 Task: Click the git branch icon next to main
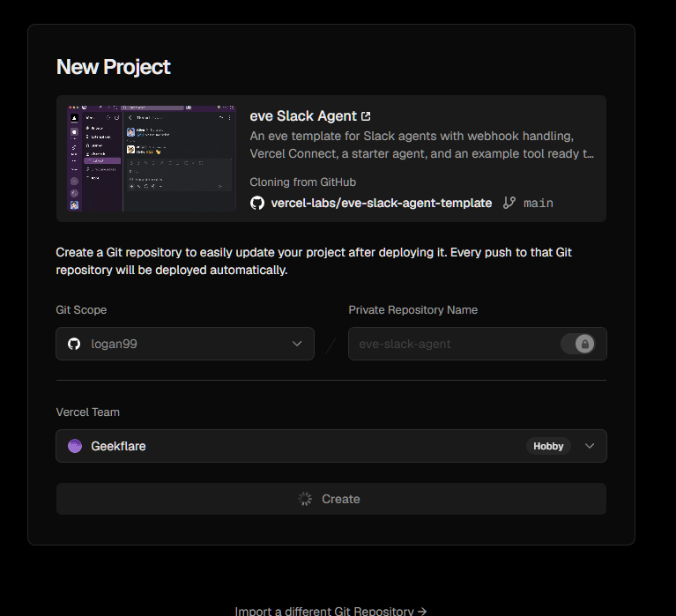[x=509, y=203]
